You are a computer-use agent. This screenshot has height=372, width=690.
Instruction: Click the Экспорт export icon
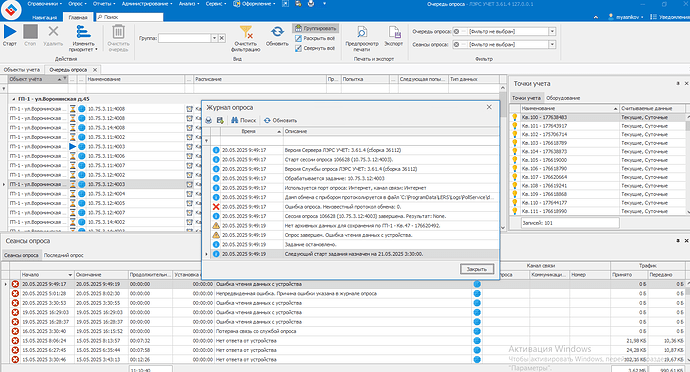tap(394, 32)
